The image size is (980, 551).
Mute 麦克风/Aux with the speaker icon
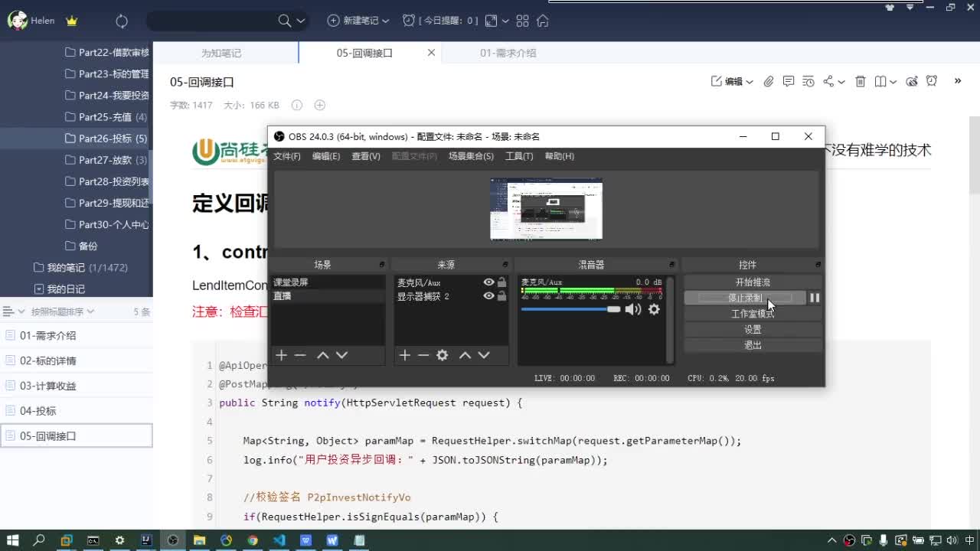coord(633,309)
